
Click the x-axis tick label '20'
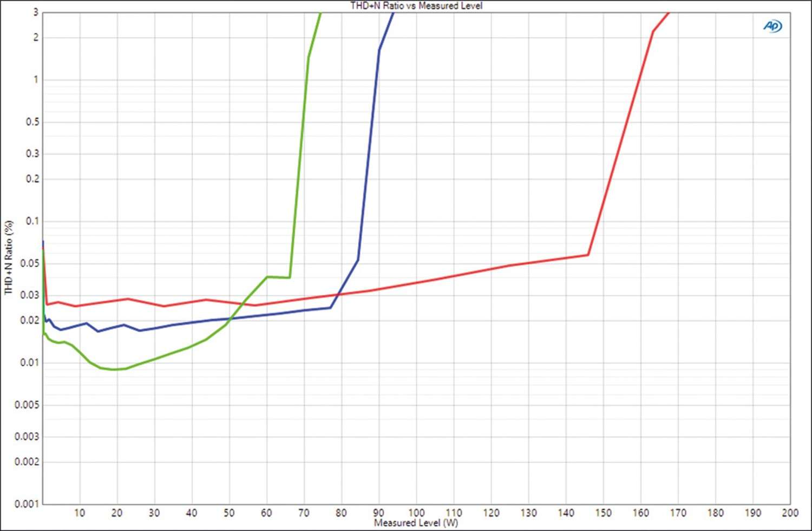click(117, 513)
